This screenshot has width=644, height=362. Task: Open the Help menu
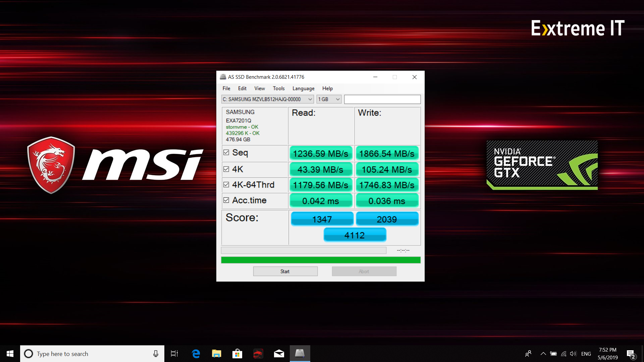(328, 88)
